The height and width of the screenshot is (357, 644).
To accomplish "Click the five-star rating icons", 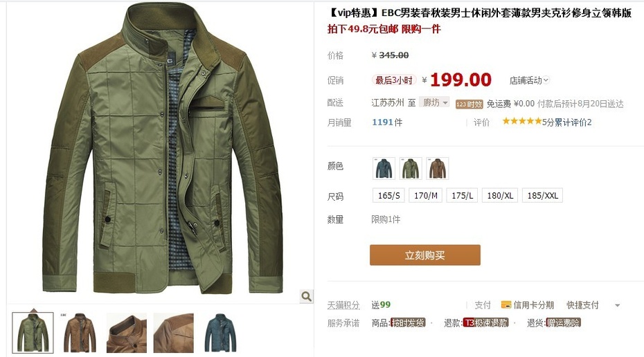I will [x=521, y=121].
